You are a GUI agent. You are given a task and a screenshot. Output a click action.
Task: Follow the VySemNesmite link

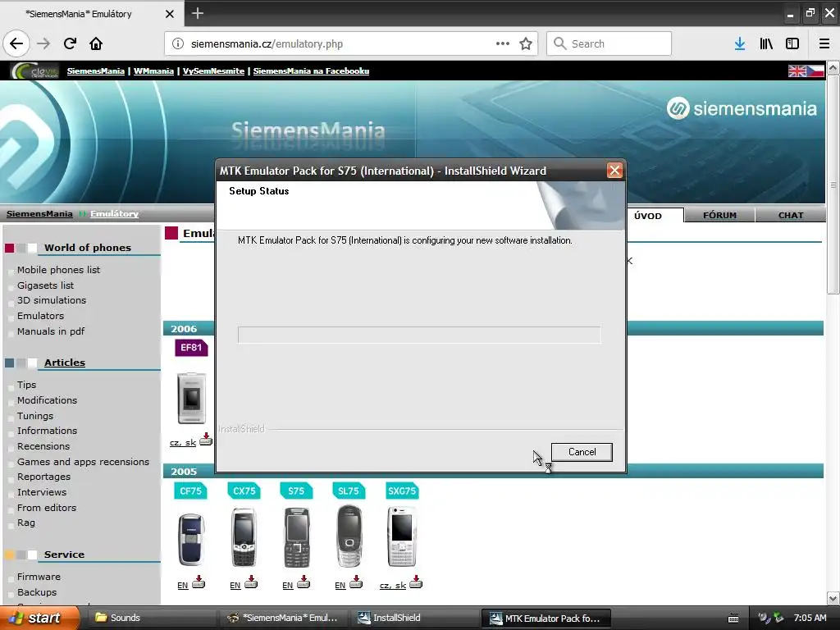point(214,71)
